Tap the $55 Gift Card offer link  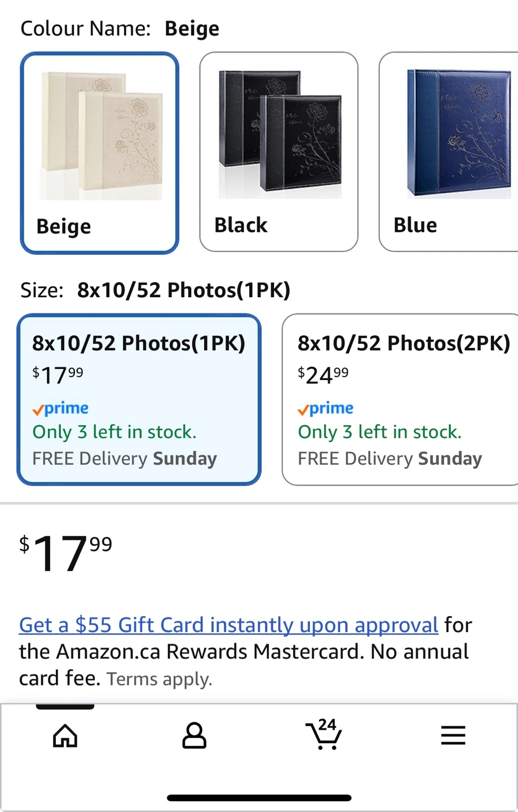coord(228,625)
